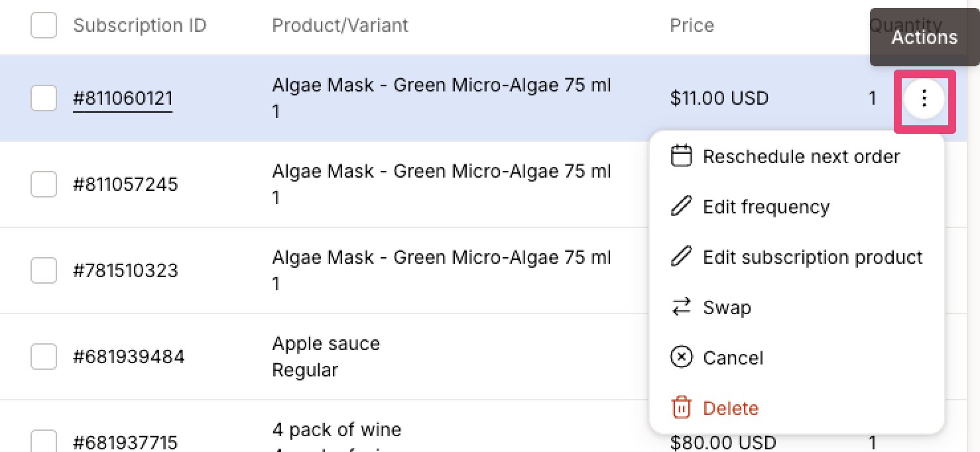Click the 4 pack of wine product

(x=337, y=429)
